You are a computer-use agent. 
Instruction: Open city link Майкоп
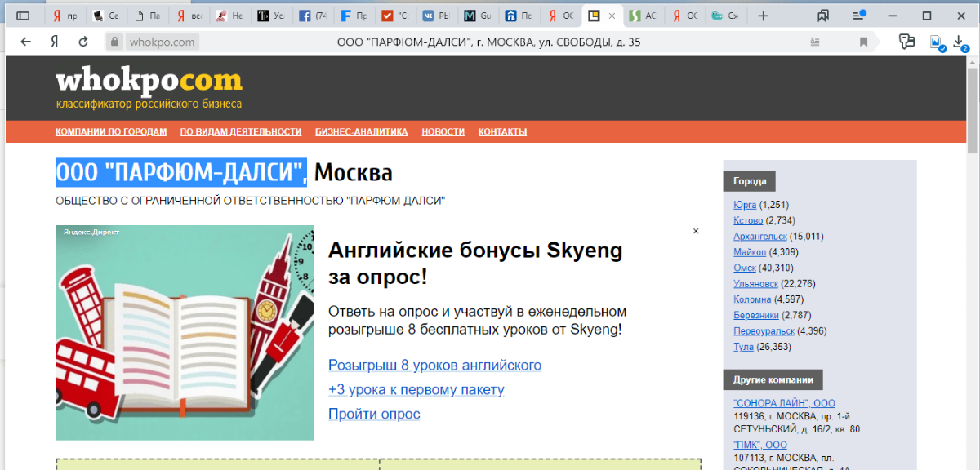pyautogui.click(x=750, y=252)
